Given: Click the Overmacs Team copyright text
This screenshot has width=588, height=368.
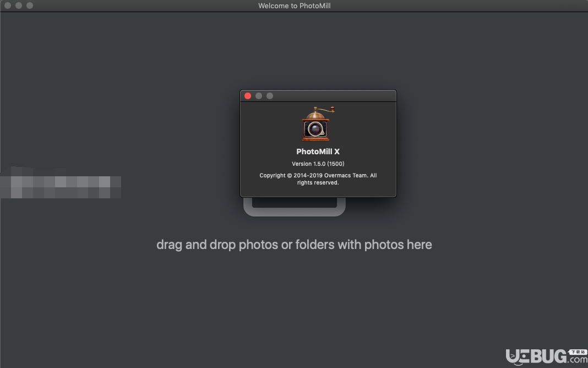Looking at the screenshot, I should [x=318, y=179].
